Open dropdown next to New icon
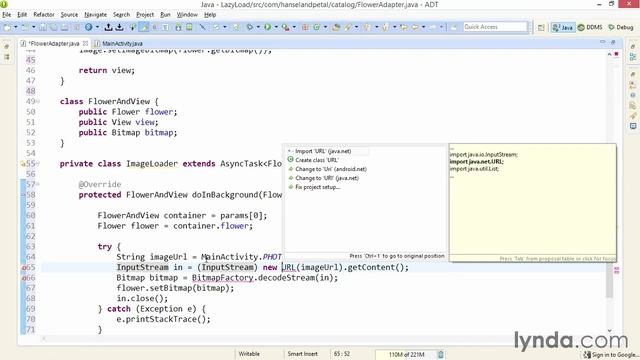This screenshot has width=640, height=360. pos(16,27)
